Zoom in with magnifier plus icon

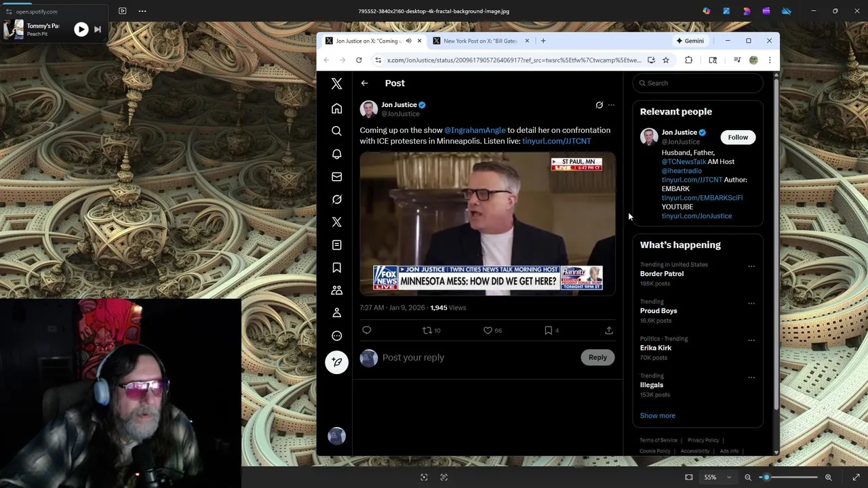coord(828,477)
